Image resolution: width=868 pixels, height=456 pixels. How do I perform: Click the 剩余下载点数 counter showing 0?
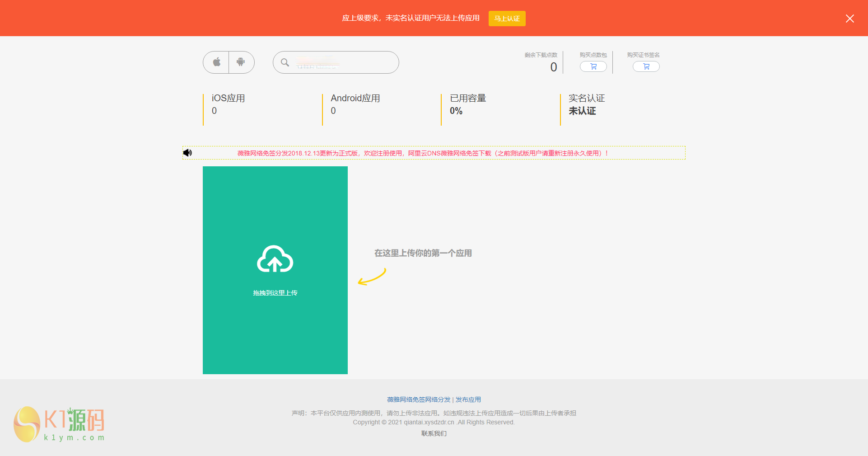pos(553,67)
